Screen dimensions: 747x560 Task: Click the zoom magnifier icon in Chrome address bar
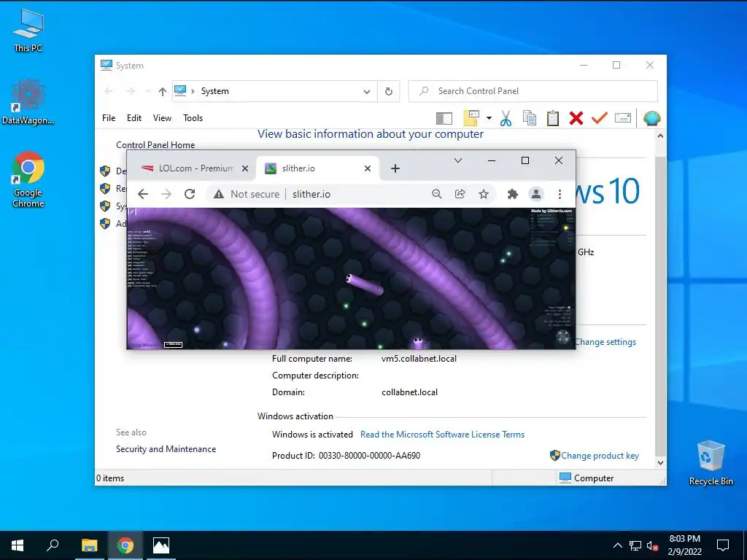click(x=436, y=194)
